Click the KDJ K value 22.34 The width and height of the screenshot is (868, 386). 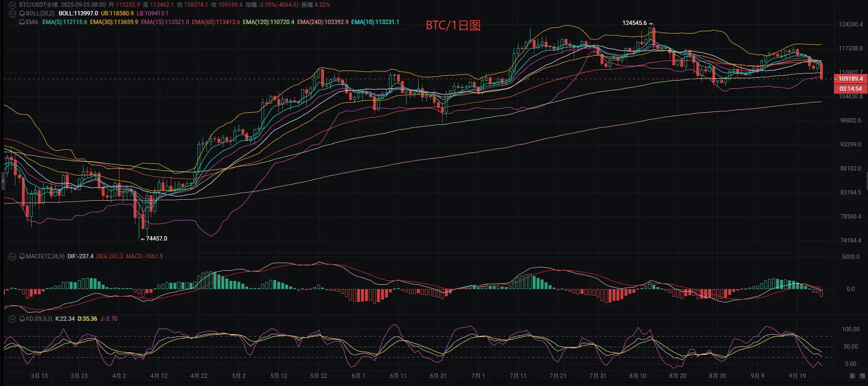click(x=65, y=319)
